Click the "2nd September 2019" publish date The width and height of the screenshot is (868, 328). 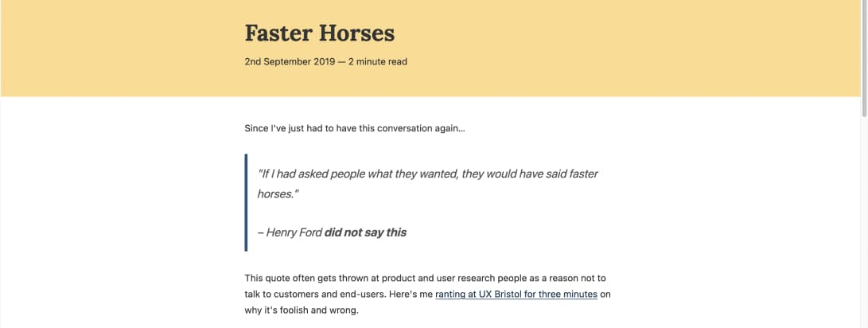(290, 61)
